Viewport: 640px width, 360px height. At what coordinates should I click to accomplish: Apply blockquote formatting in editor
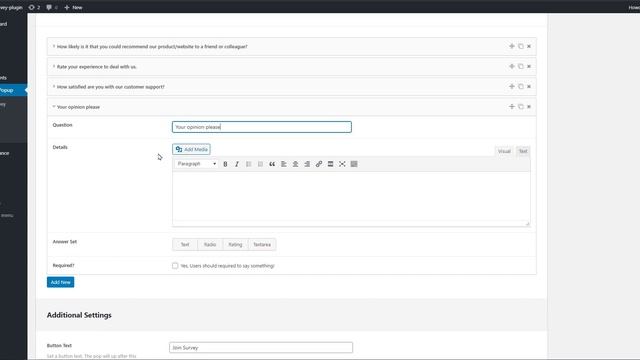click(x=272, y=164)
